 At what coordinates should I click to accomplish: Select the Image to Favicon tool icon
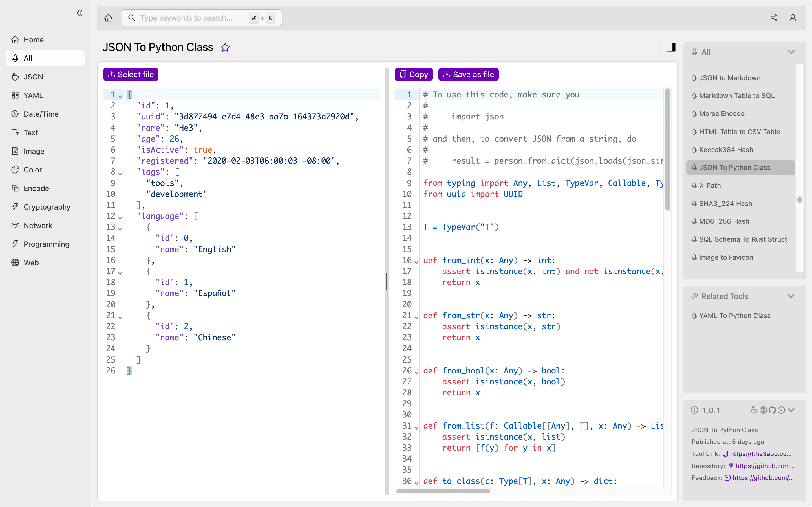tap(694, 257)
